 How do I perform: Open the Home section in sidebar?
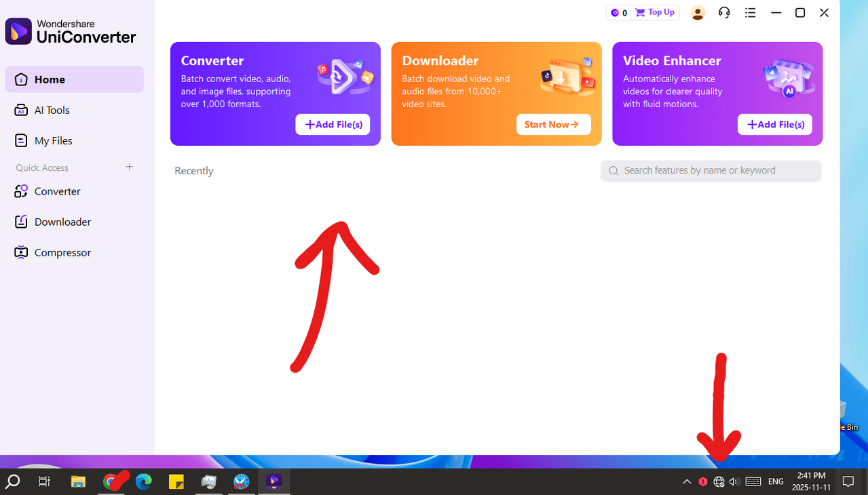pyautogui.click(x=75, y=79)
